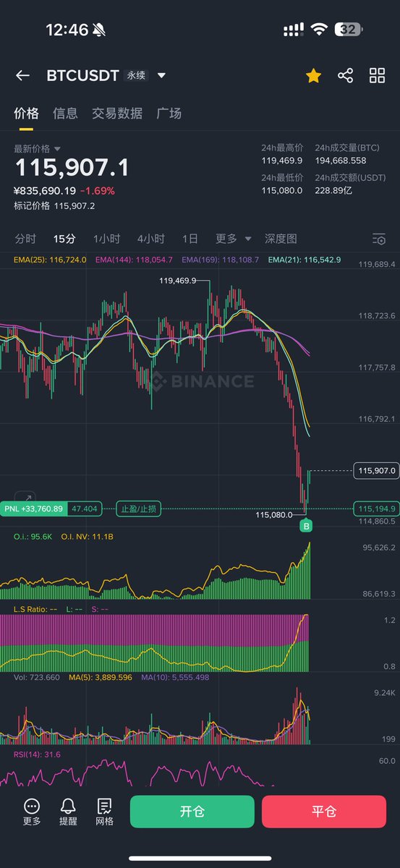Tap the O.I. 95.6K indicator label

click(x=33, y=537)
